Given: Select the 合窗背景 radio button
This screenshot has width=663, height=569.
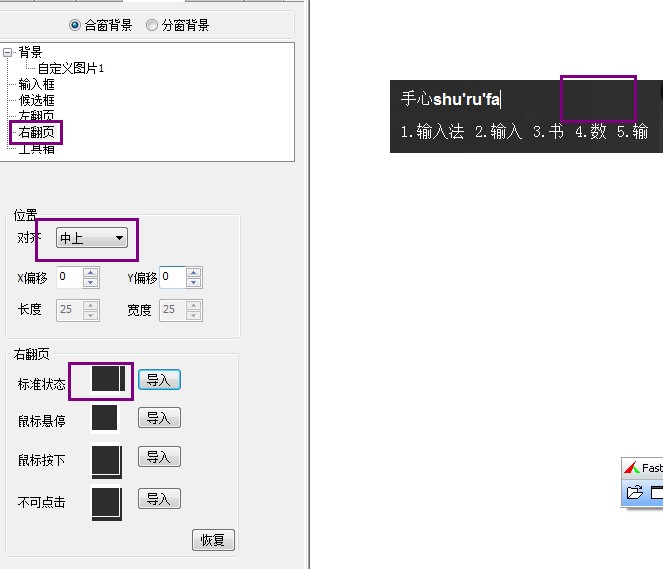Looking at the screenshot, I should click(x=75, y=25).
